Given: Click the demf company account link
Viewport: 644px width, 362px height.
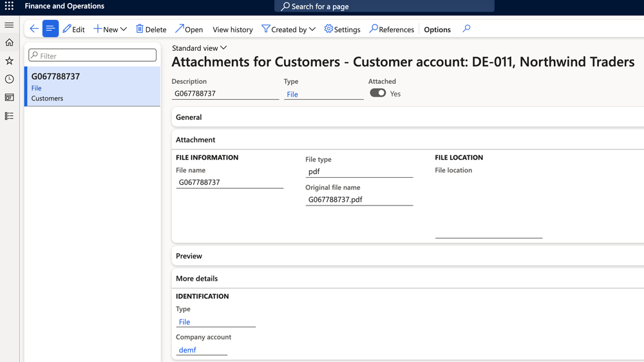Looking at the screenshot, I should click(187, 350).
